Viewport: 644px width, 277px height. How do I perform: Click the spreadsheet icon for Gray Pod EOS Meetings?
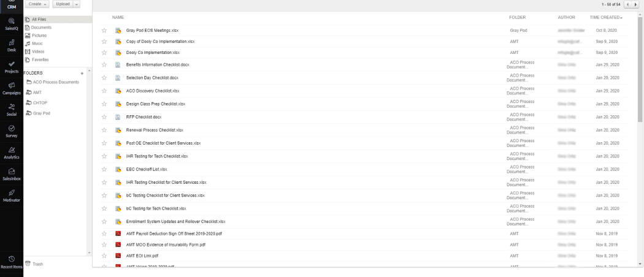(x=118, y=31)
